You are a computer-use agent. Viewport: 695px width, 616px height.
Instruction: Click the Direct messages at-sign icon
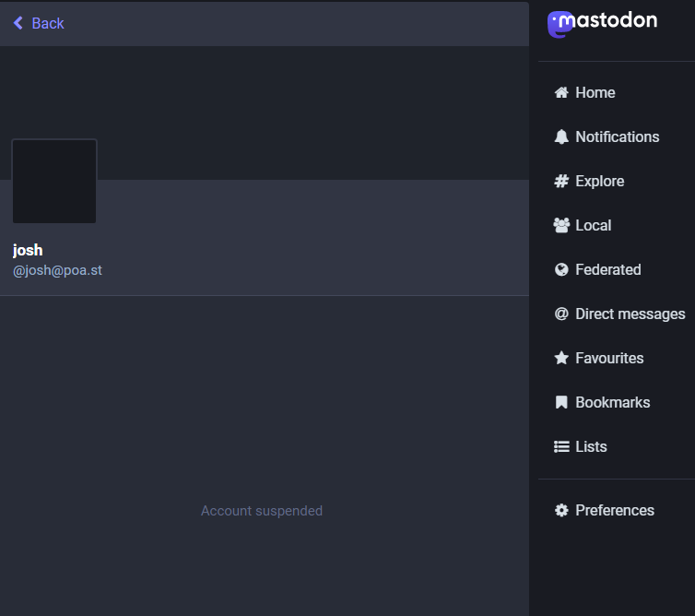561,314
